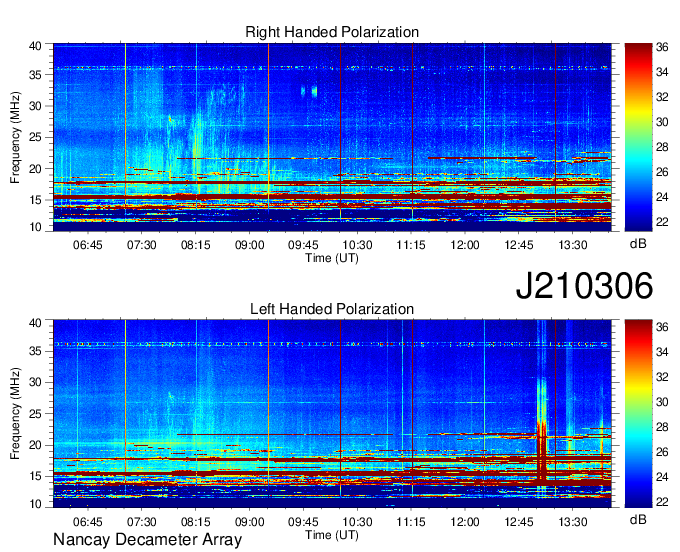The image size is (680, 552).
Task: Click 'Time (UT)' label under Right Handed plot
Action: click(332, 258)
